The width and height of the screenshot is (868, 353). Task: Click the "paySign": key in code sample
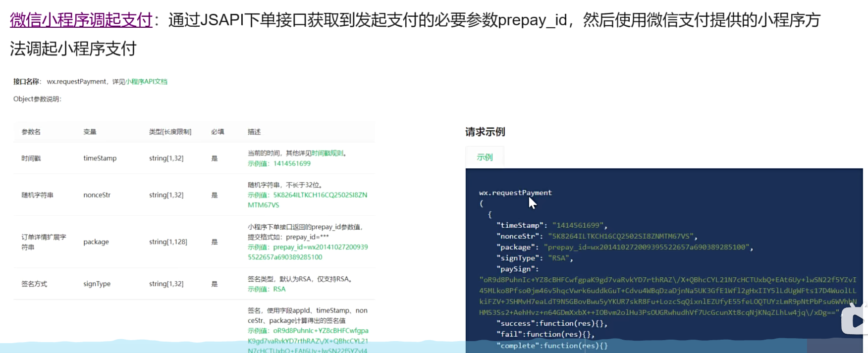click(x=517, y=269)
